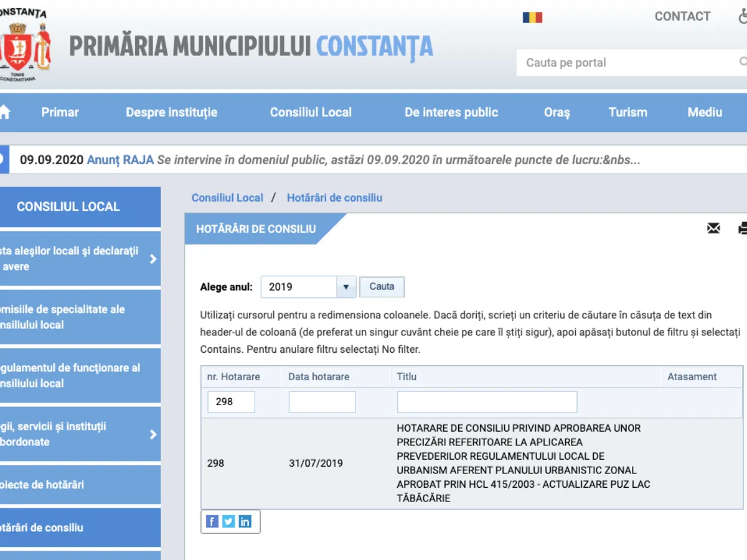Share page via LinkedIn icon
Viewport: 747px width, 560px height.
coord(245,521)
